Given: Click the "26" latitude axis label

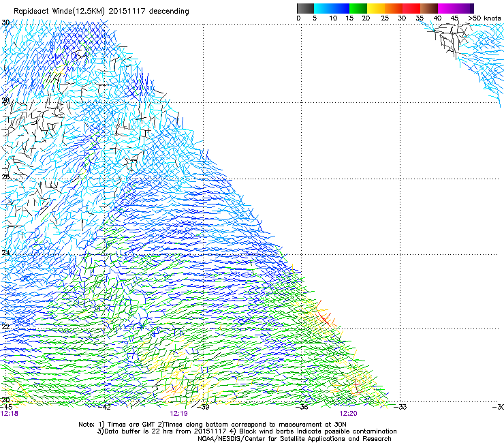Looking at the screenshot, I should click(5, 177).
